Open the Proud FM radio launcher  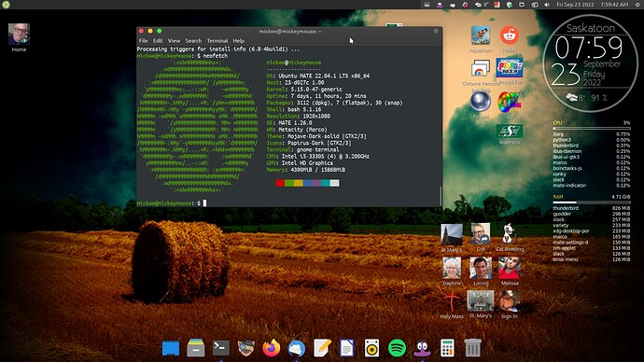coord(510,68)
